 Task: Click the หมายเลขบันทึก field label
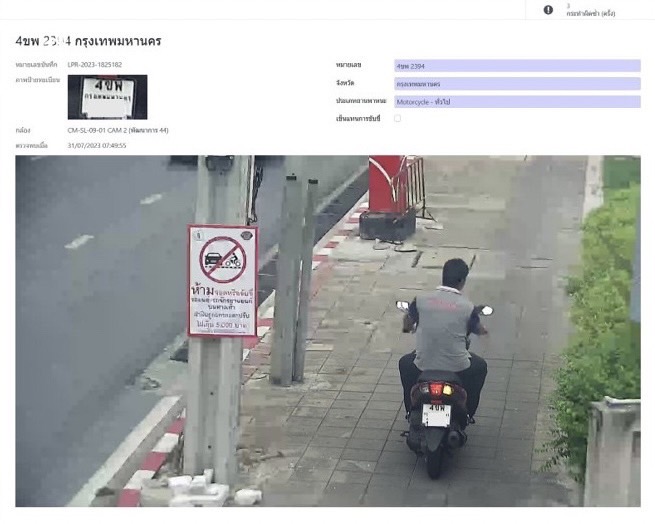coord(36,65)
